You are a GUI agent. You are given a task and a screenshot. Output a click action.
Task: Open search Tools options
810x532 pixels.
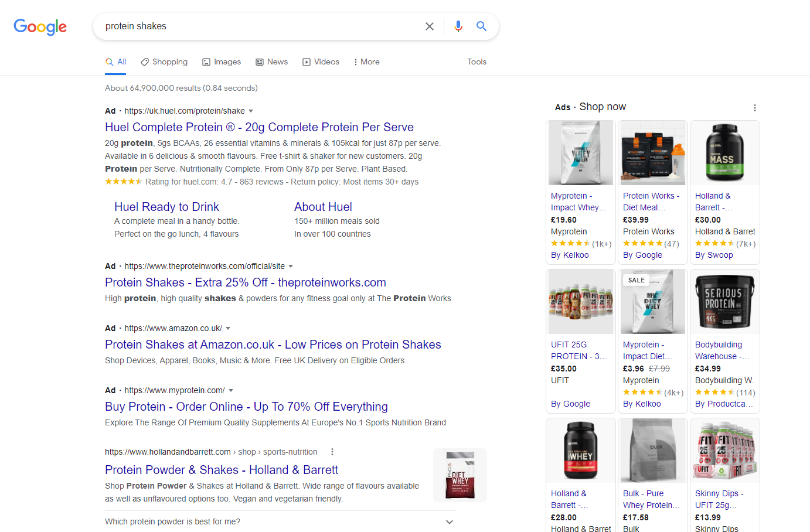click(x=477, y=62)
